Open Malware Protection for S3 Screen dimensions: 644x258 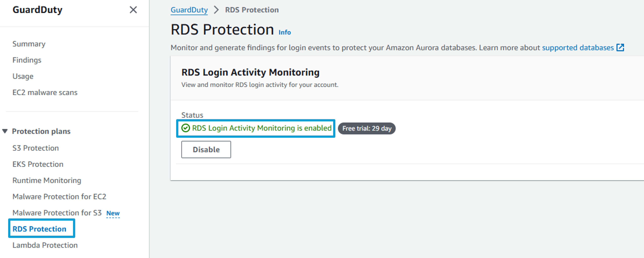tap(57, 213)
